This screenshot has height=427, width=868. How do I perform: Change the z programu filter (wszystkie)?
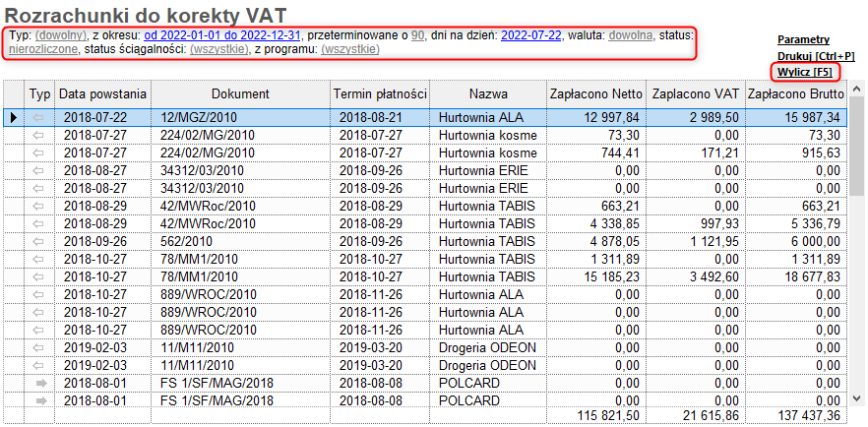click(350, 49)
